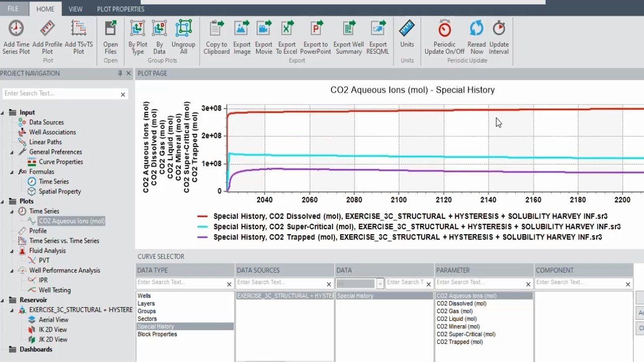This screenshot has height=362, width=644.
Task: Click the red CO2 Dissolved legend swatch
Action: tap(202, 217)
